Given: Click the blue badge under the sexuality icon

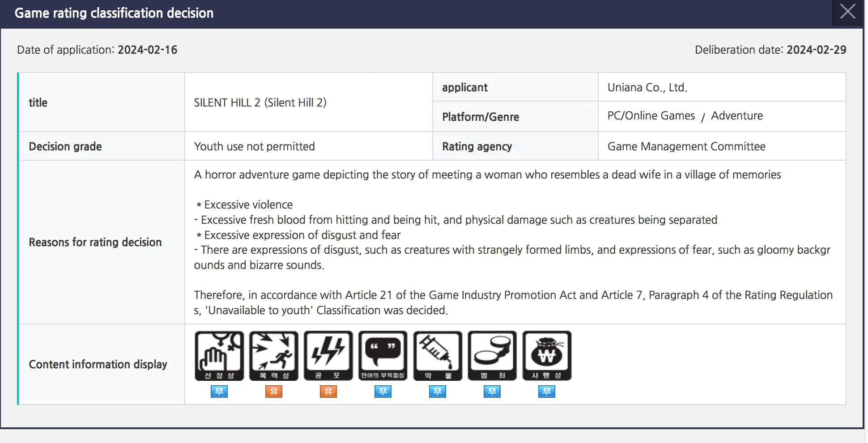Looking at the screenshot, I should tap(219, 392).
